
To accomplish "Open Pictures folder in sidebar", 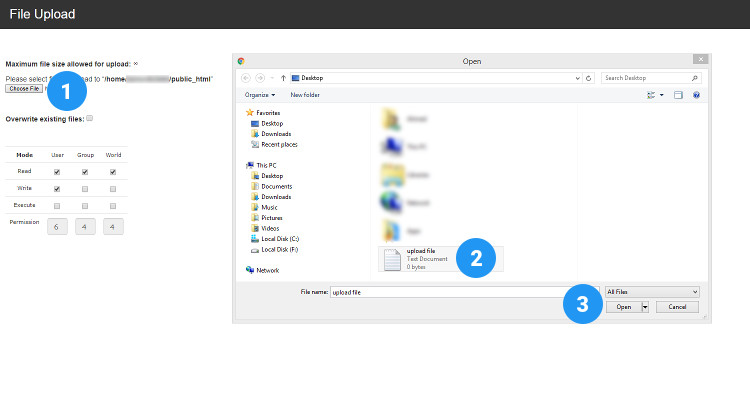I will click(266, 218).
